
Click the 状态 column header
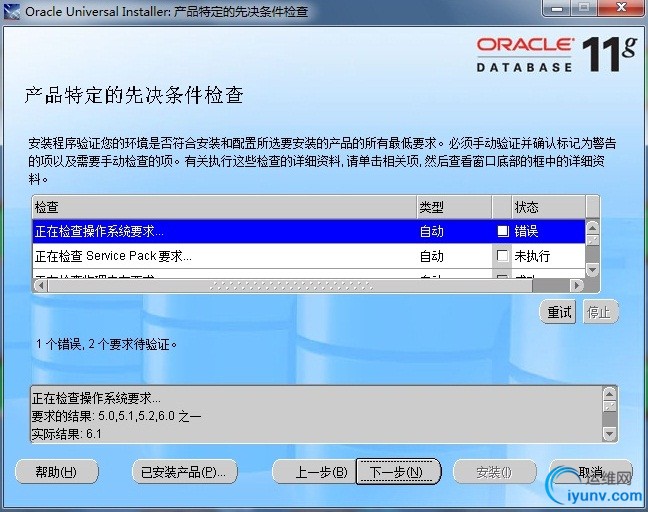(548, 207)
